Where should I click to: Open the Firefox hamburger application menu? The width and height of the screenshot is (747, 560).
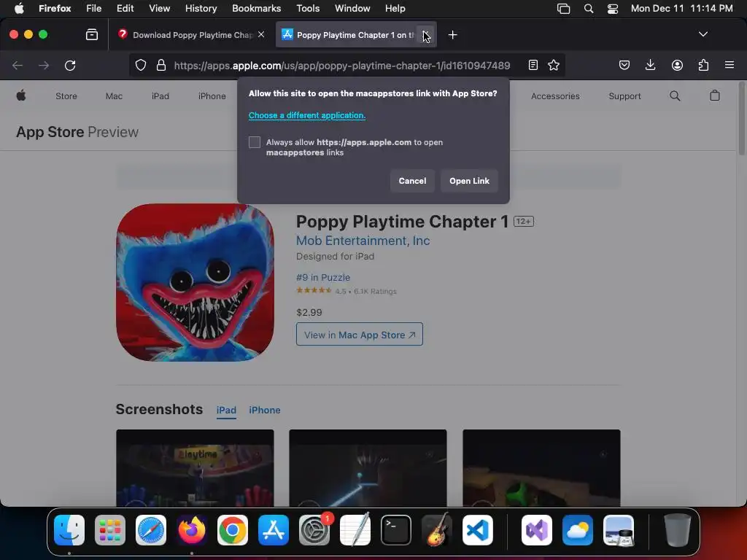pyautogui.click(x=729, y=65)
